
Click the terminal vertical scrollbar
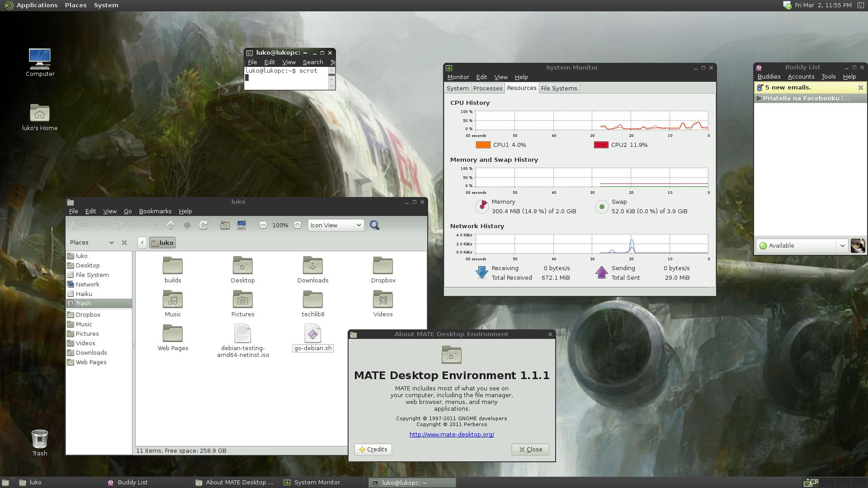pyautogui.click(x=331, y=78)
